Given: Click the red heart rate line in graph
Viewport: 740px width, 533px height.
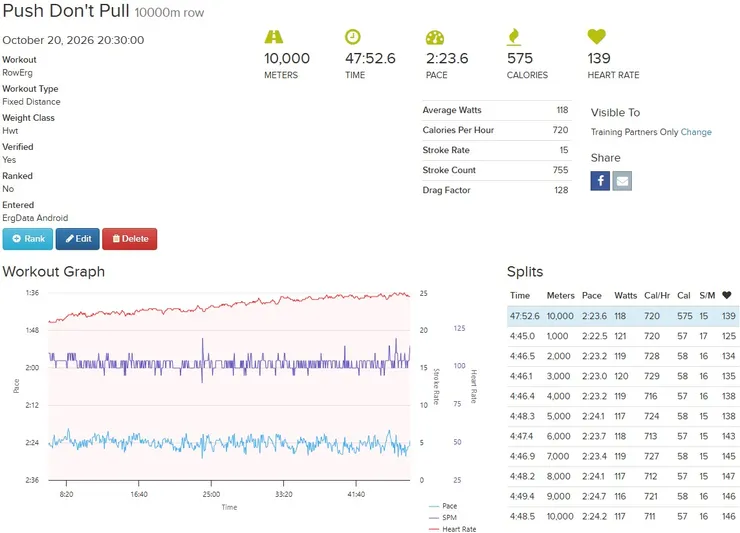Looking at the screenshot, I should pyautogui.click(x=229, y=305).
